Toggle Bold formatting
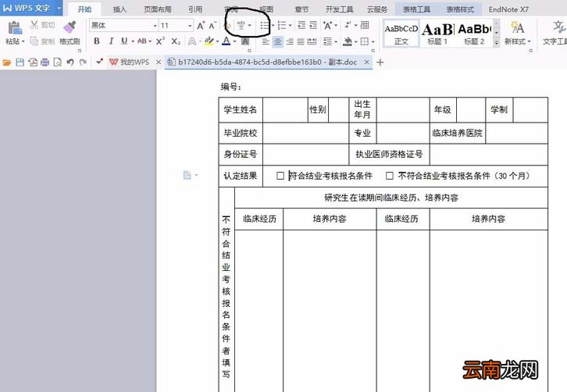The height and width of the screenshot is (392, 567). tap(97, 41)
